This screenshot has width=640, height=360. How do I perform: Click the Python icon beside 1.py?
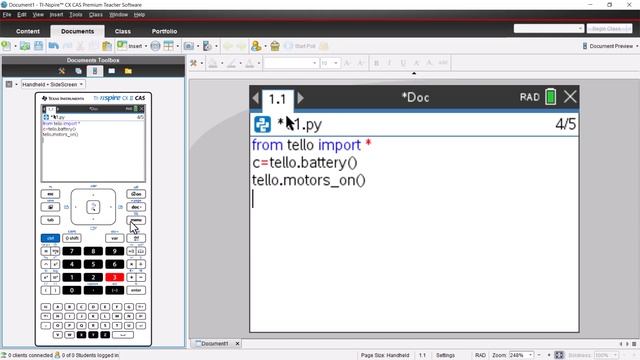pos(262,124)
